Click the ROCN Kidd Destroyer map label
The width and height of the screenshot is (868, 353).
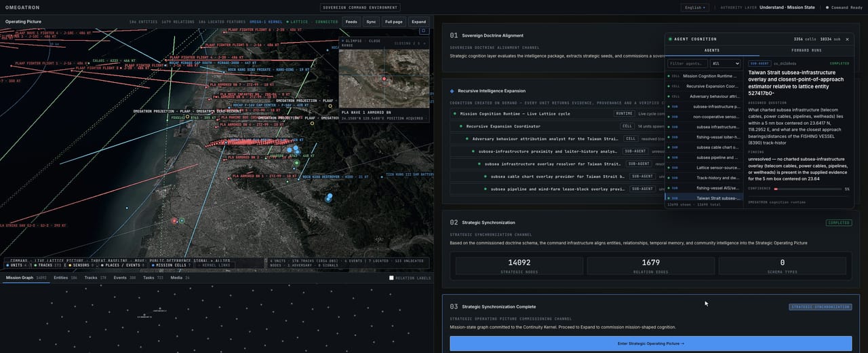pos(336,176)
